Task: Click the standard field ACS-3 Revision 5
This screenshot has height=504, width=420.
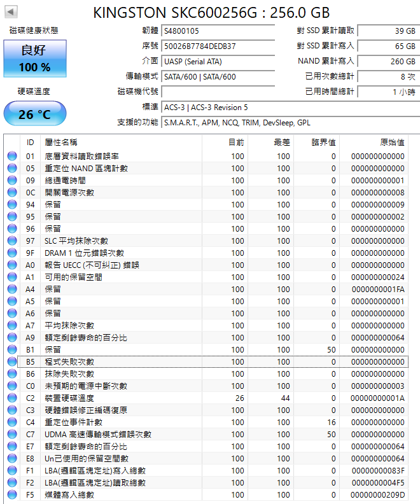Action: 290,108
